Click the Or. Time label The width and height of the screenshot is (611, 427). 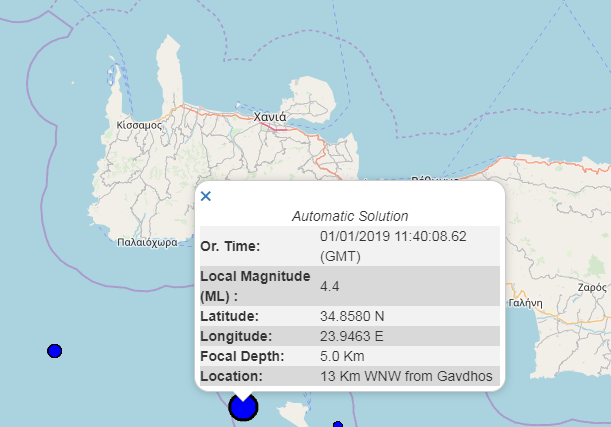coord(230,246)
